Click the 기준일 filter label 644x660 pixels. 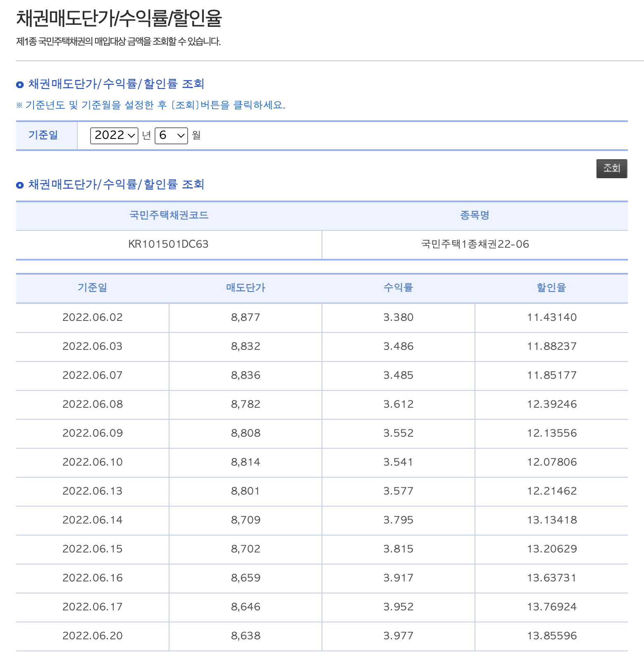(x=43, y=135)
